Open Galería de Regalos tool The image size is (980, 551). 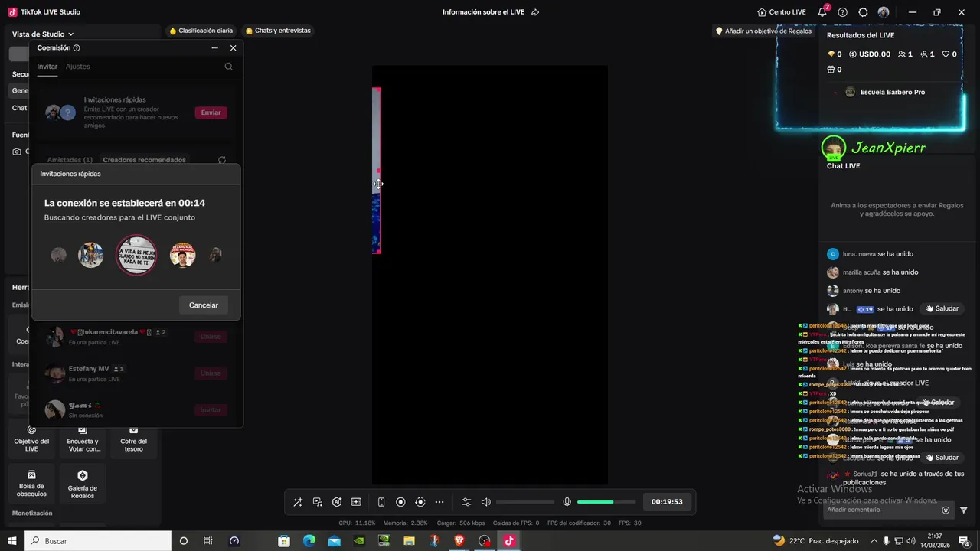tap(83, 484)
